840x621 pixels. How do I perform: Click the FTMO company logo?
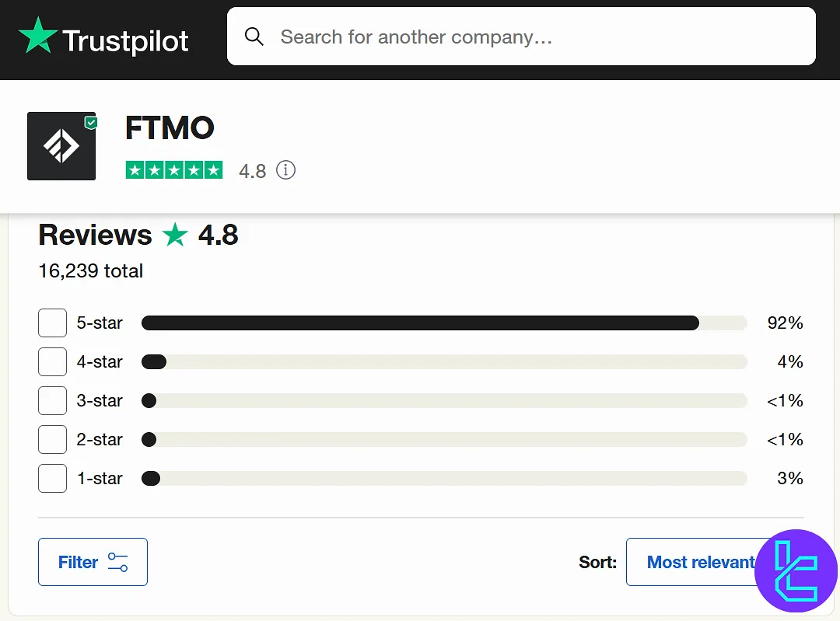61,146
